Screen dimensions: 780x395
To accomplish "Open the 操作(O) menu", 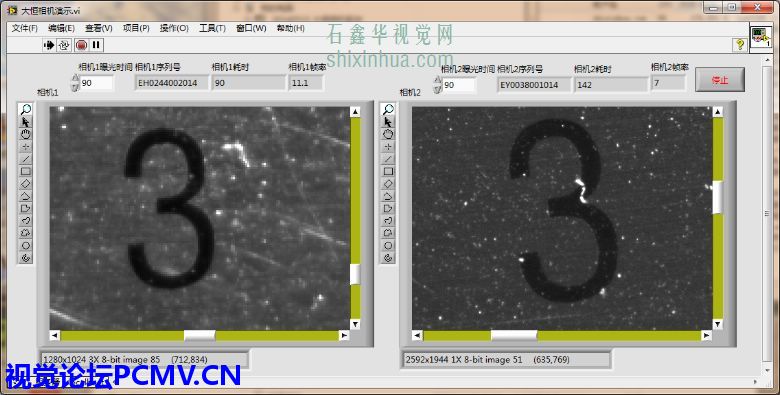I will [x=174, y=28].
